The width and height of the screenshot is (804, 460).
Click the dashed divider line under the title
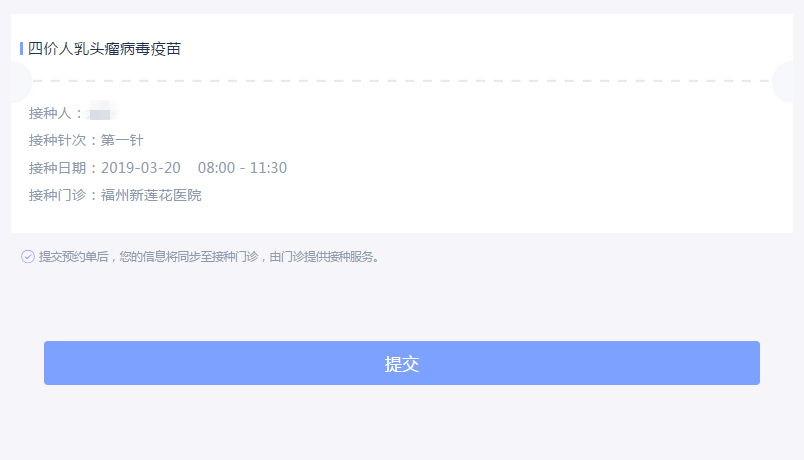coord(401,81)
